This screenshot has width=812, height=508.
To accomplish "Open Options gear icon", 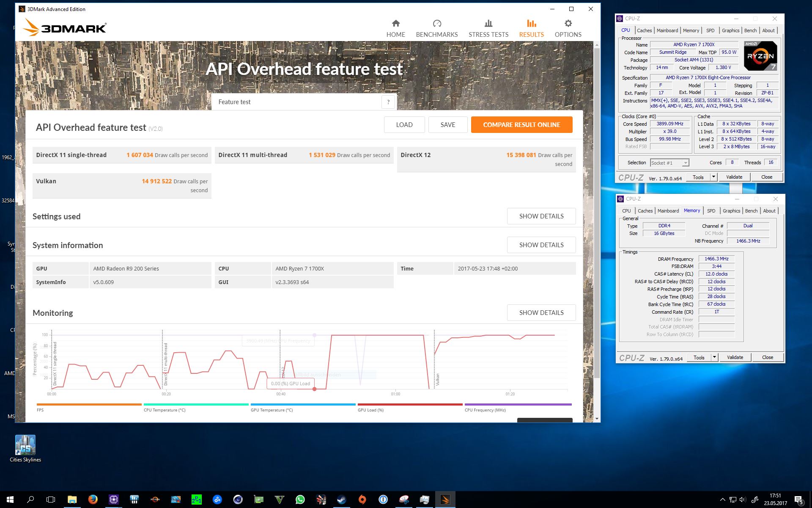I will (568, 24).
